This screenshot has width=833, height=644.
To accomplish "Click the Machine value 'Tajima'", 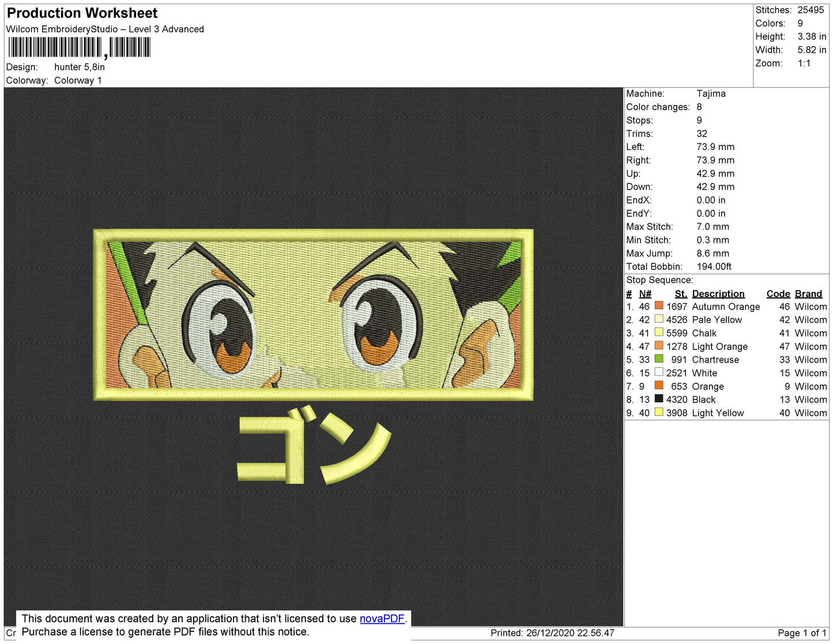I will pyautogui.click(x=711, y=93).
